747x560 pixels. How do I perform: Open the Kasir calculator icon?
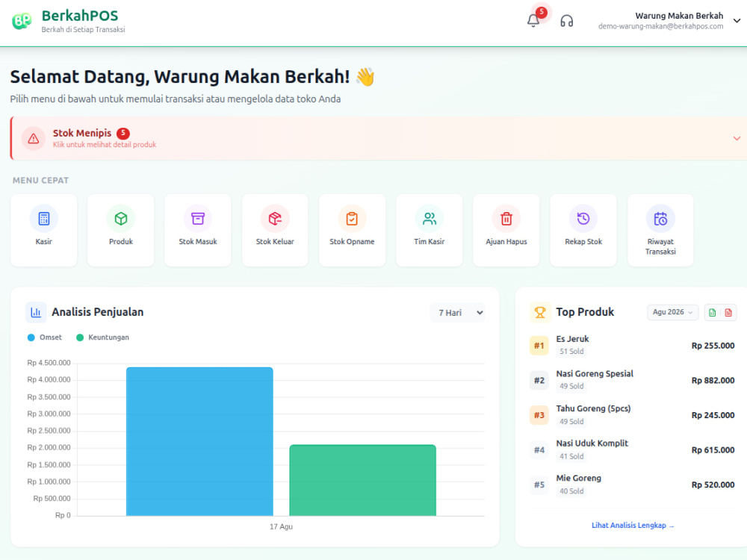coord(44,219)
